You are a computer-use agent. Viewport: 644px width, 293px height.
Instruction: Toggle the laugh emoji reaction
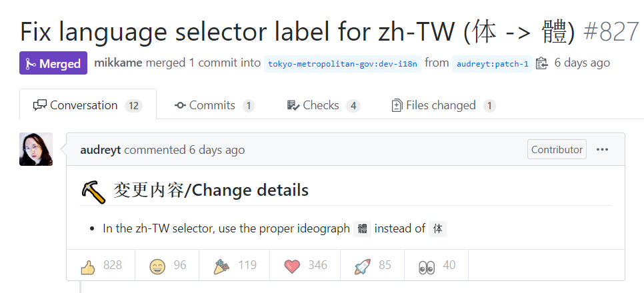(167, 265)
